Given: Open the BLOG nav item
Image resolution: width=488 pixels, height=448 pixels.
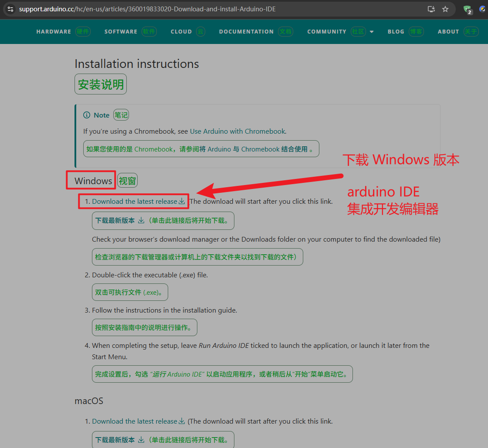Looking at the screenshot, I should (396, 31).
